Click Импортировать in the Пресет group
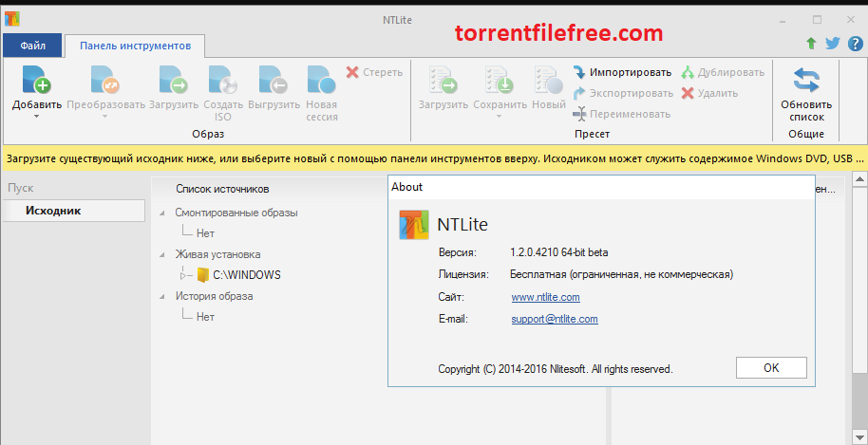Viewport: 868px width, 445px height. (x=622, y=72)
